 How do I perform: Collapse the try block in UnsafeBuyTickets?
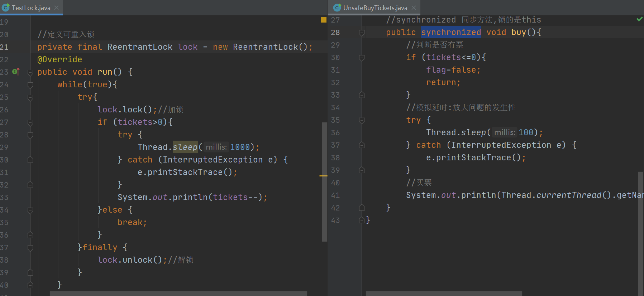coord(362,120)
